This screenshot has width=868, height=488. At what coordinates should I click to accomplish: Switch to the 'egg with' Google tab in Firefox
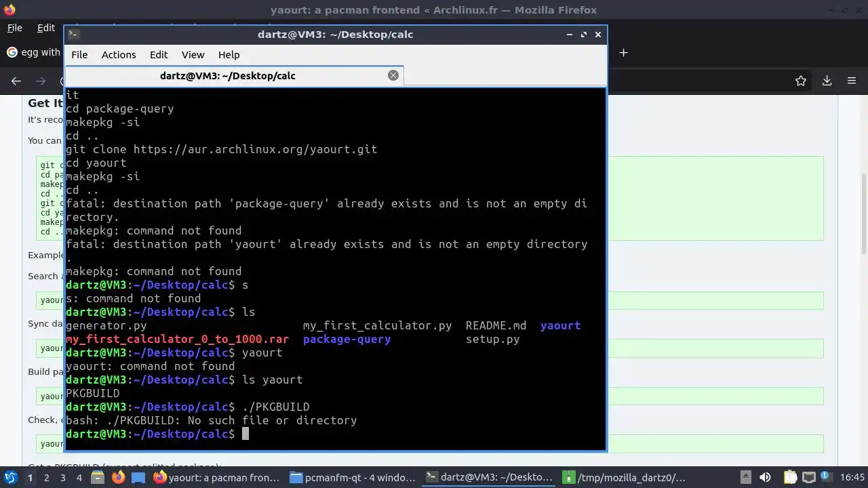pos(34,52)
